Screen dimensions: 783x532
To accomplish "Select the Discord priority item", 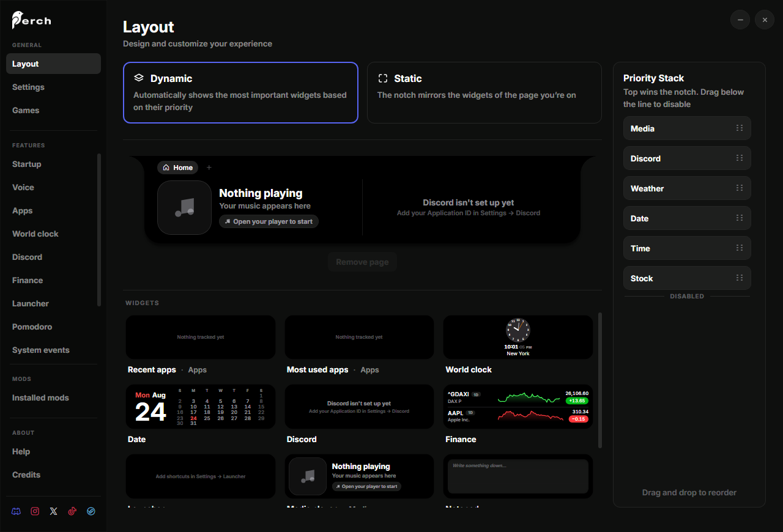I will tap(687, 158).
